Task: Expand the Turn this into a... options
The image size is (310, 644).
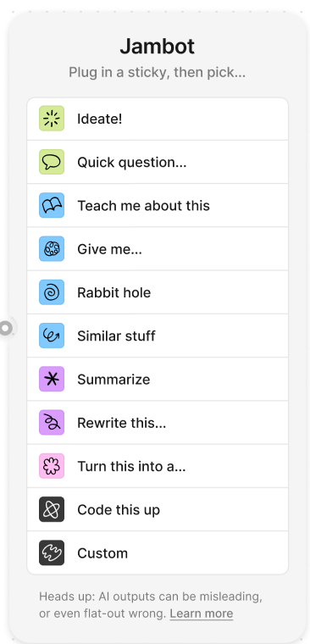Action: [x=158, y=466]
